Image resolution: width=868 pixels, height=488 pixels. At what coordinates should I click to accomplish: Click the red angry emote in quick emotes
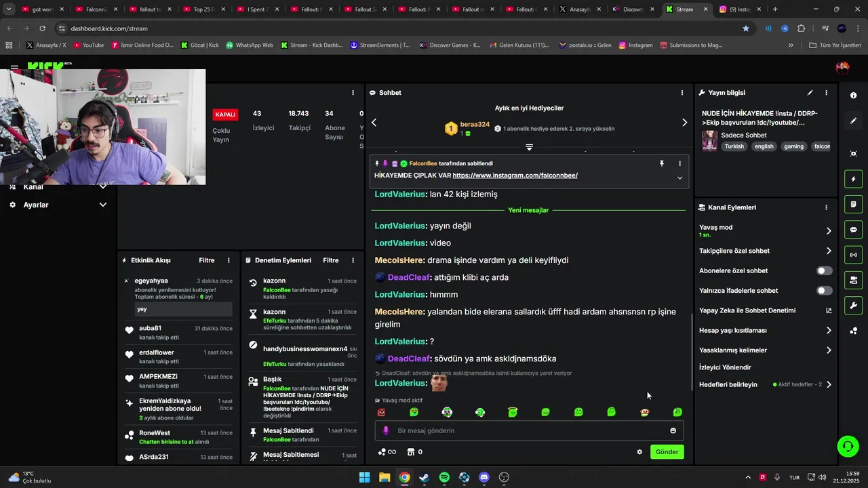coord(381,412)
